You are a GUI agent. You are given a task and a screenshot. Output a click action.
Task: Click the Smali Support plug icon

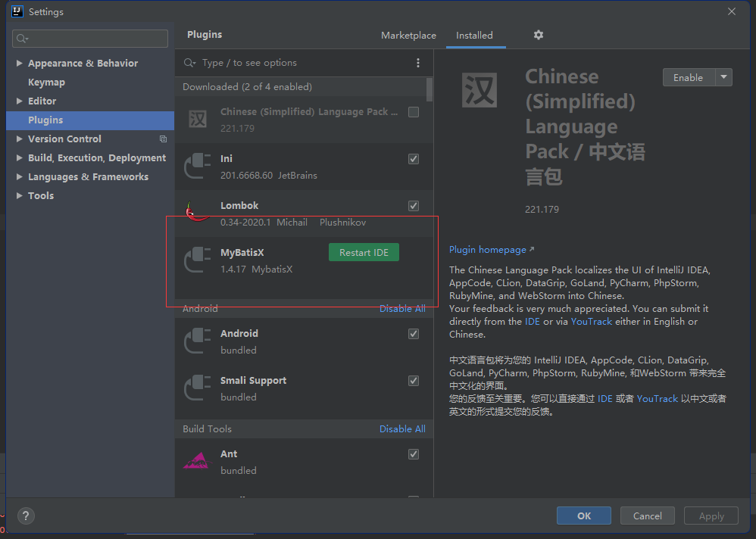[x=198, y=388]
